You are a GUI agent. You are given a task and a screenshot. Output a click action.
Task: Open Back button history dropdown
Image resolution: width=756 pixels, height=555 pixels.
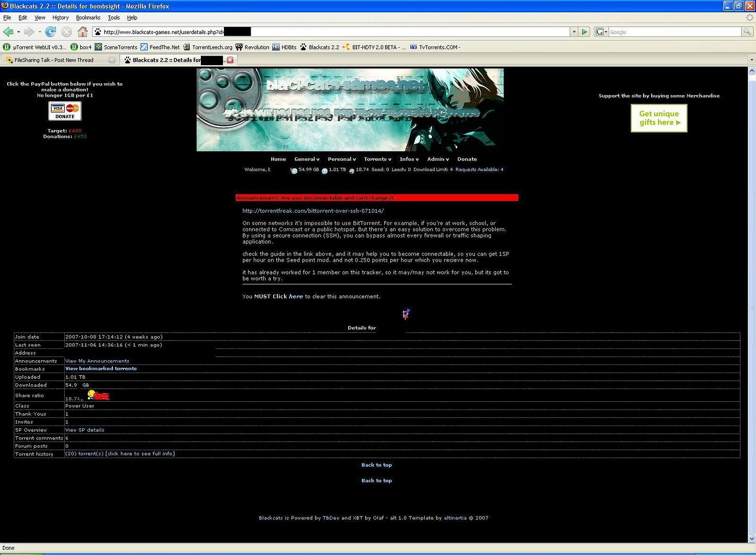coord(18,32)
